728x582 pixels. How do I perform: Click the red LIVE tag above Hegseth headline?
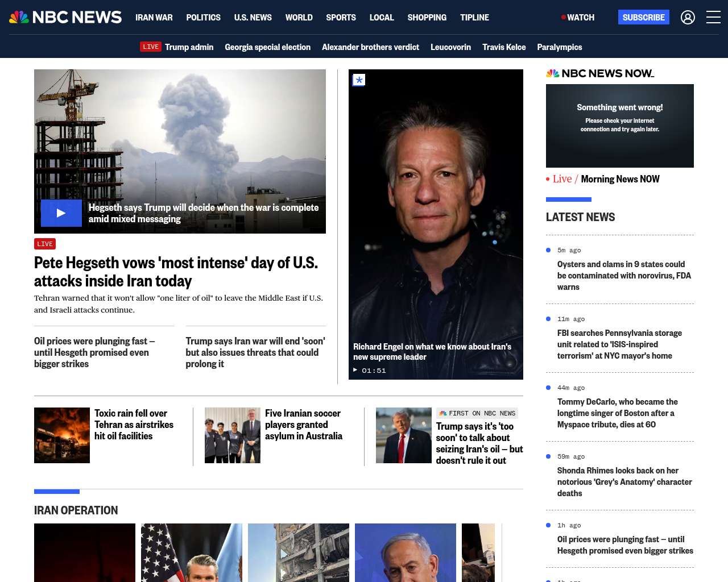45,244
